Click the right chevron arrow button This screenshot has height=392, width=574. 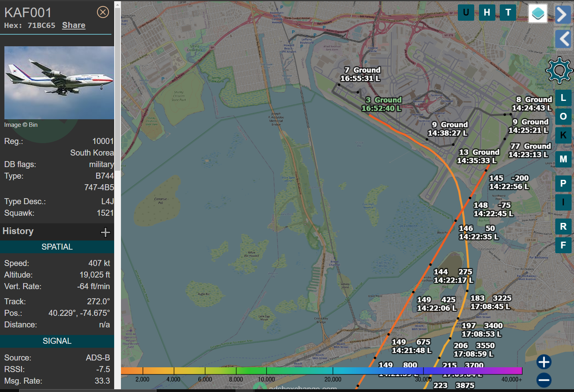563,15
